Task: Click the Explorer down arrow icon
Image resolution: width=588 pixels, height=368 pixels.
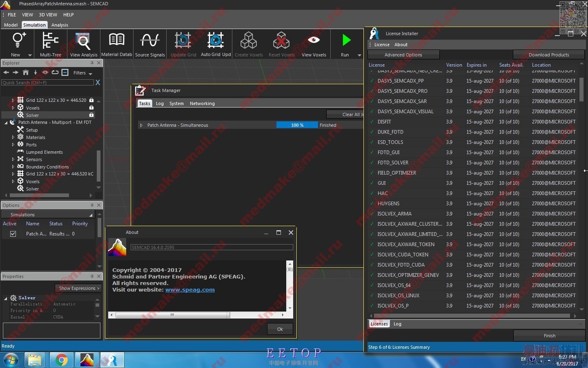Action: [x=36, y=72]
